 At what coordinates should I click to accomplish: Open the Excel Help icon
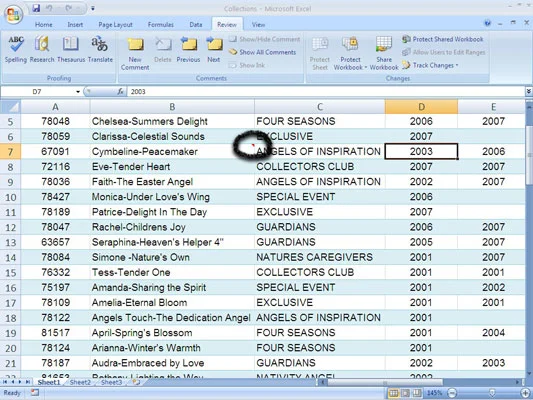487,23
